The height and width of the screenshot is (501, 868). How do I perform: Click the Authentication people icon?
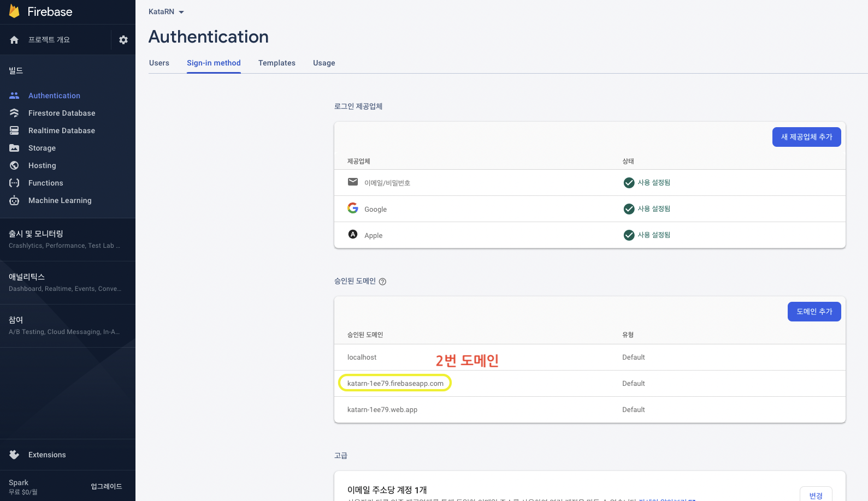tap(14, 96)
